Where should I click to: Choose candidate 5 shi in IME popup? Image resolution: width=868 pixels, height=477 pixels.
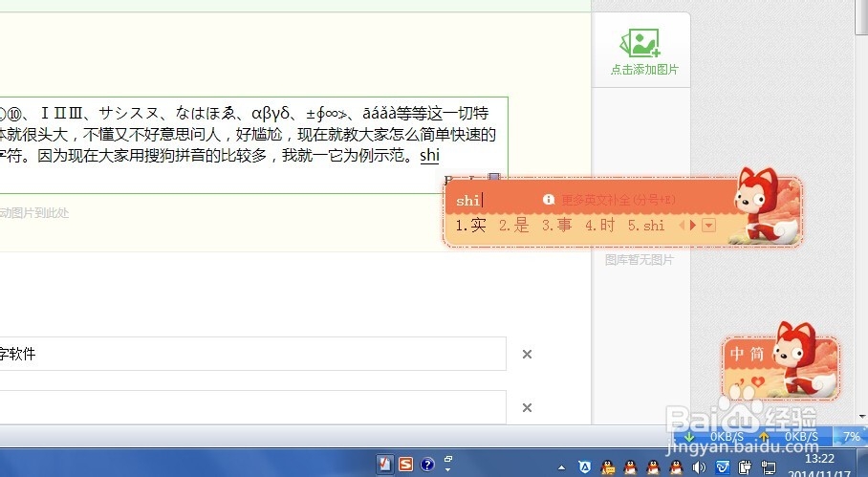click(x=646, y=226)
